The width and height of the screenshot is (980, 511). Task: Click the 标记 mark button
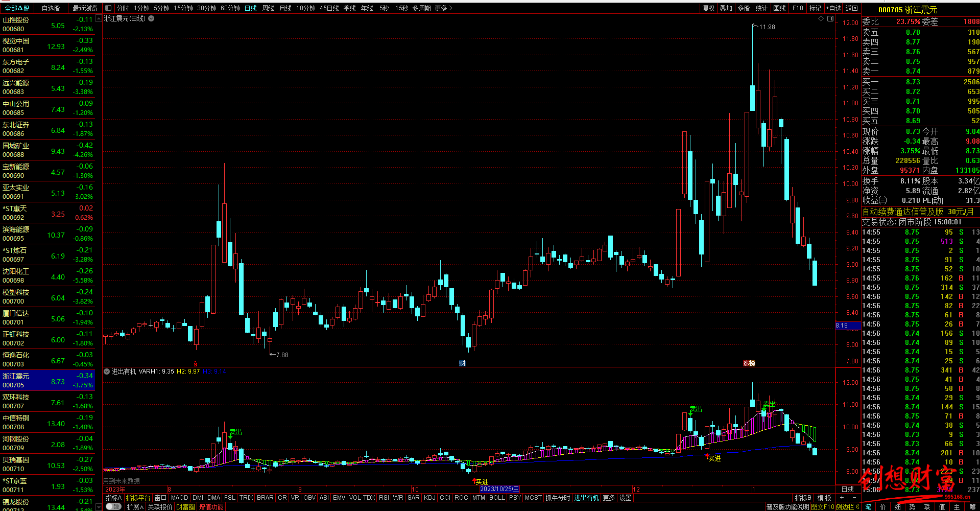(x=815, y=8)
